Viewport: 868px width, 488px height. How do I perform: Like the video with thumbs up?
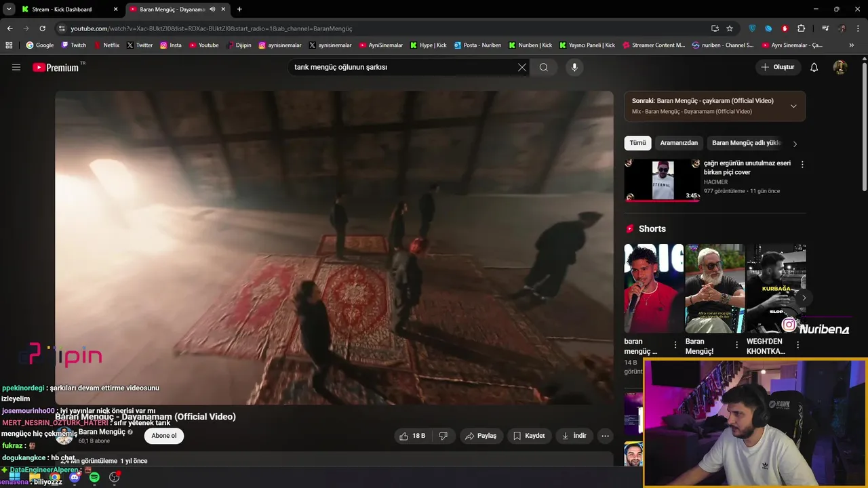[x=412, y=436]
